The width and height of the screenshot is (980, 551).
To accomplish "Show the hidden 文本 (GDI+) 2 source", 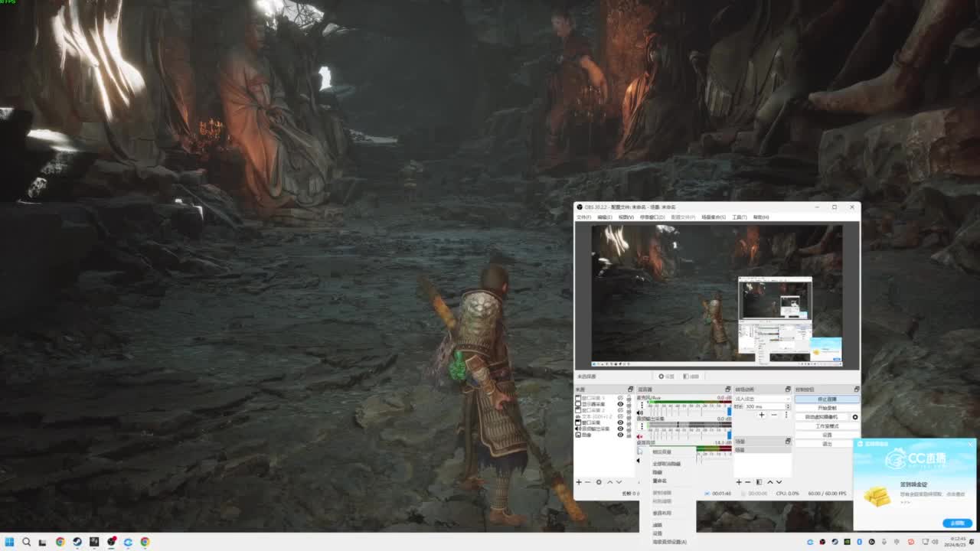I will pyautogui.click(x=620, y=416).
